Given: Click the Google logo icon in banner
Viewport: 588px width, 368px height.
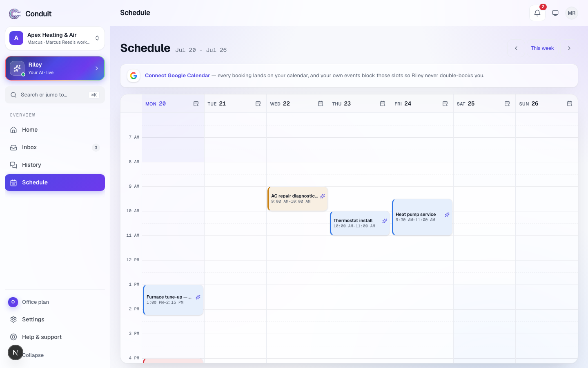Looking at the screenshot, I should coord(134,76).
